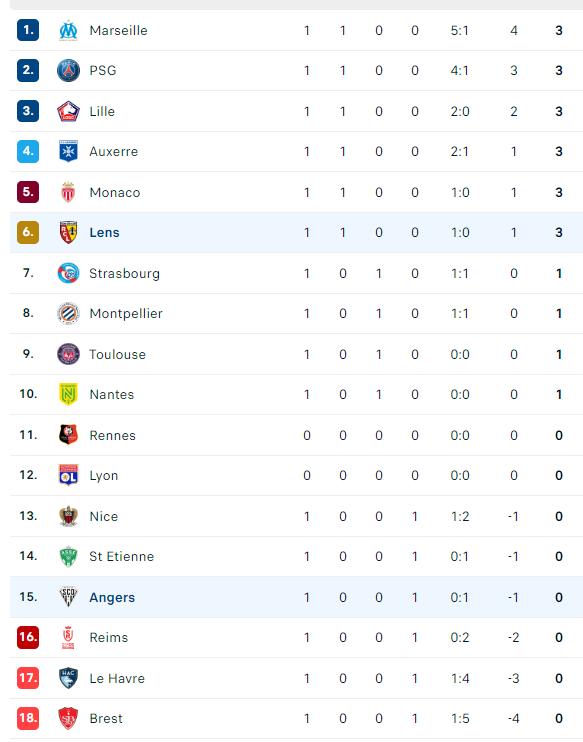
Task: Click the Strasbourg team crest
Action: pyautogui.click(x=68, y=273)
